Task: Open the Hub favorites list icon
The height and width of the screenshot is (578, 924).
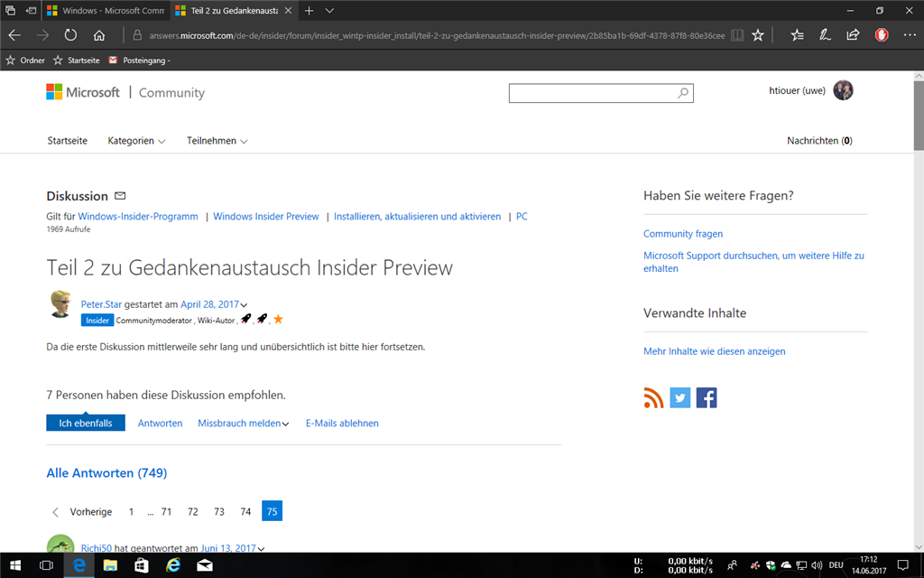Action: click(x=798, y=35)
